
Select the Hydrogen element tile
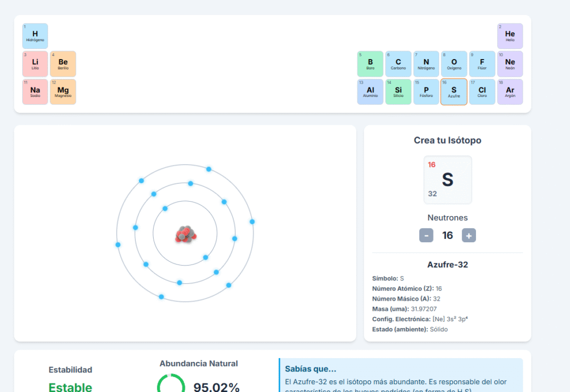[x=35, y=36]
